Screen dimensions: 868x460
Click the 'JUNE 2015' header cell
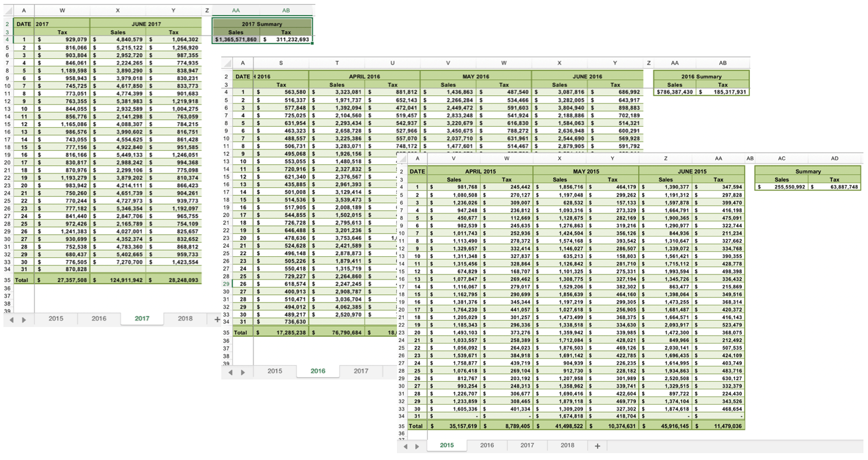click(692, 171)
